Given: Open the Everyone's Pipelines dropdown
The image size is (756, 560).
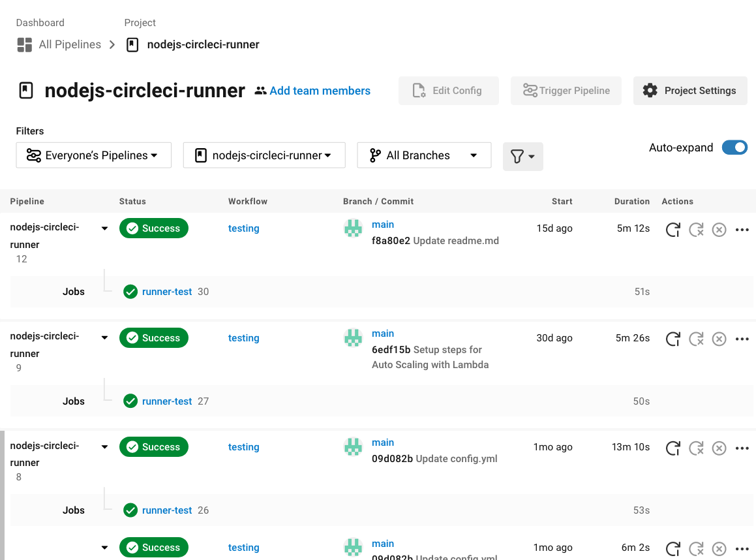Looking at the screenshot, I should [93, 155].
